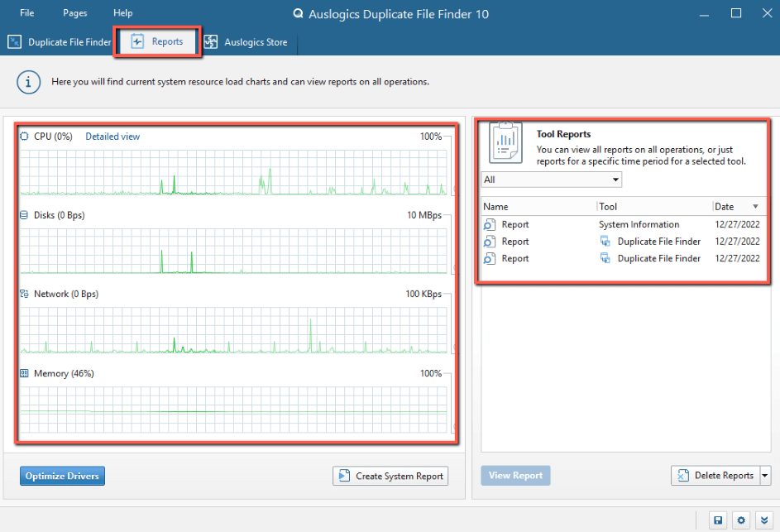Click the Tool Reports clipboard icon
This screenshot has width=780, height=532.
point(505,143)
